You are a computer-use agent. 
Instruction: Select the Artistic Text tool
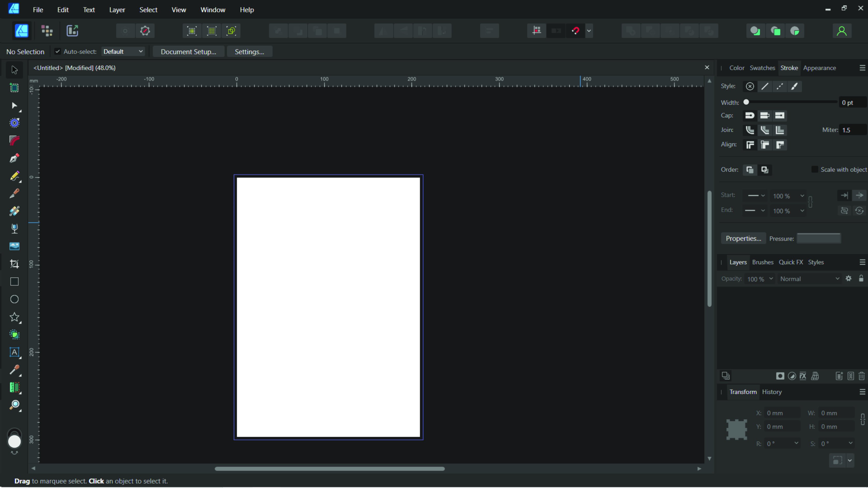pos(14,352)
